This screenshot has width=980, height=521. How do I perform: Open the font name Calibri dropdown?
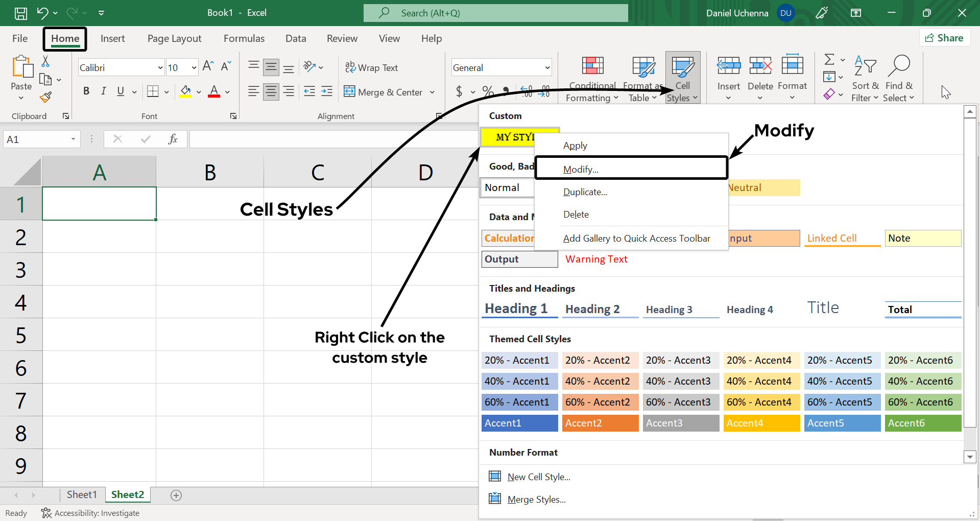coord(160,68)
